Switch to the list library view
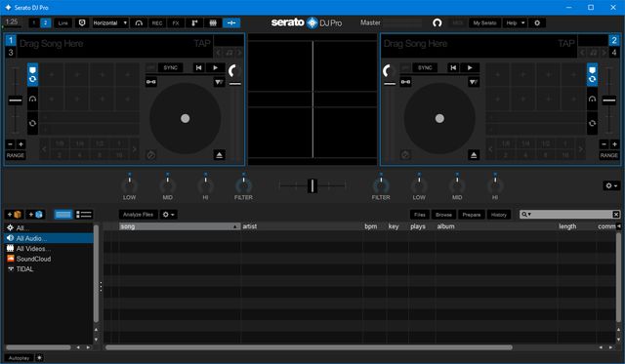Screen dimensions: 625x364 [84, 215]
